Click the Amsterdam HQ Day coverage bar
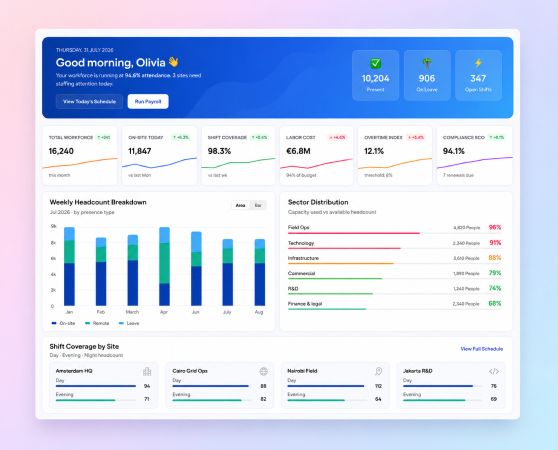558x450 pixels. click(96, 386)
